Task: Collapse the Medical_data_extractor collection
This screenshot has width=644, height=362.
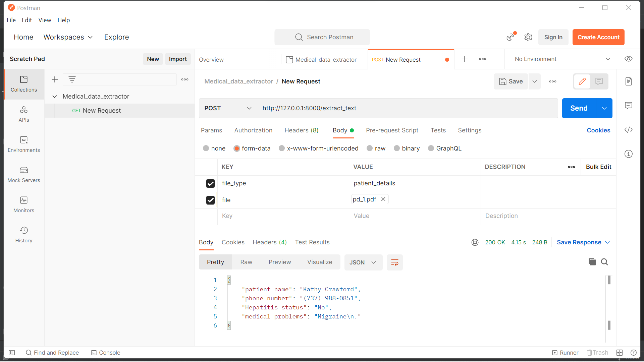Action: point(55,96)
